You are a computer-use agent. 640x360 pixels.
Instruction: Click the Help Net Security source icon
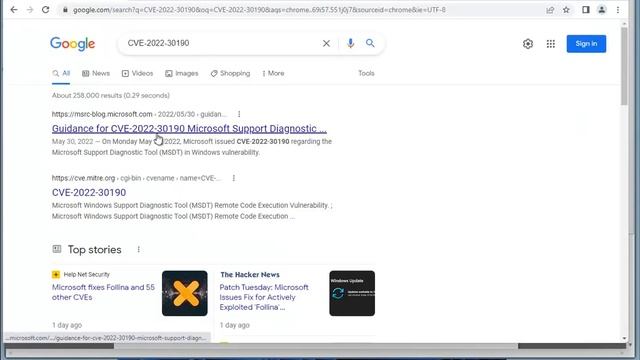point(56,274)
